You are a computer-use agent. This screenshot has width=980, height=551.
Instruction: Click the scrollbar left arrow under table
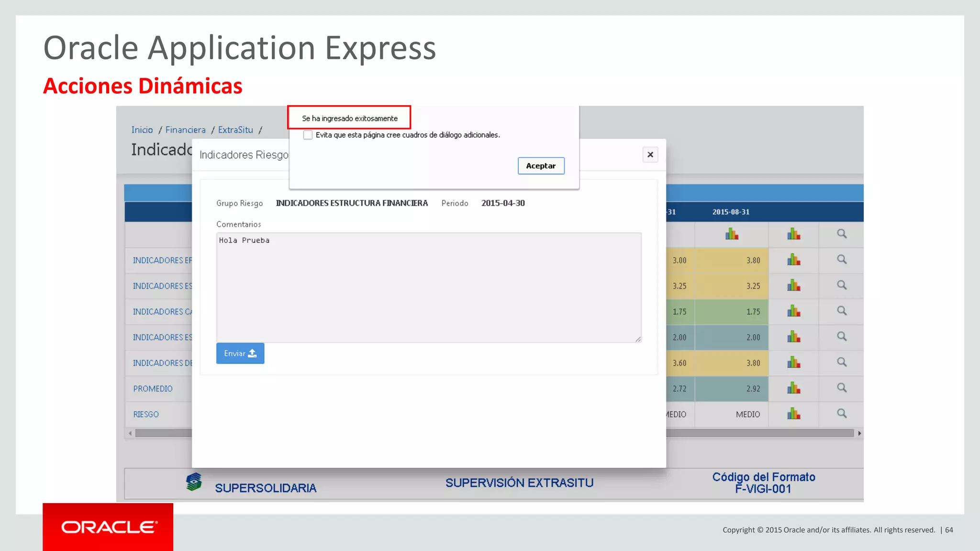pos(130,433)
